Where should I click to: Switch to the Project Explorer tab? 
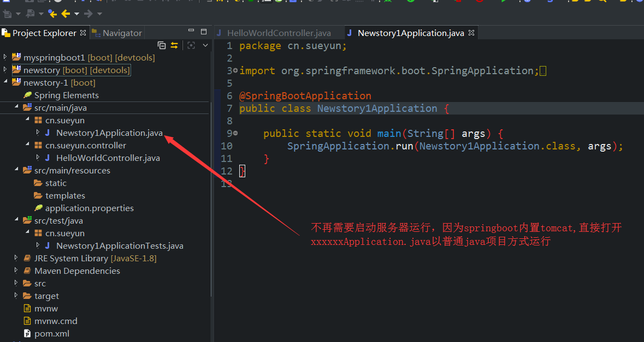44,33
